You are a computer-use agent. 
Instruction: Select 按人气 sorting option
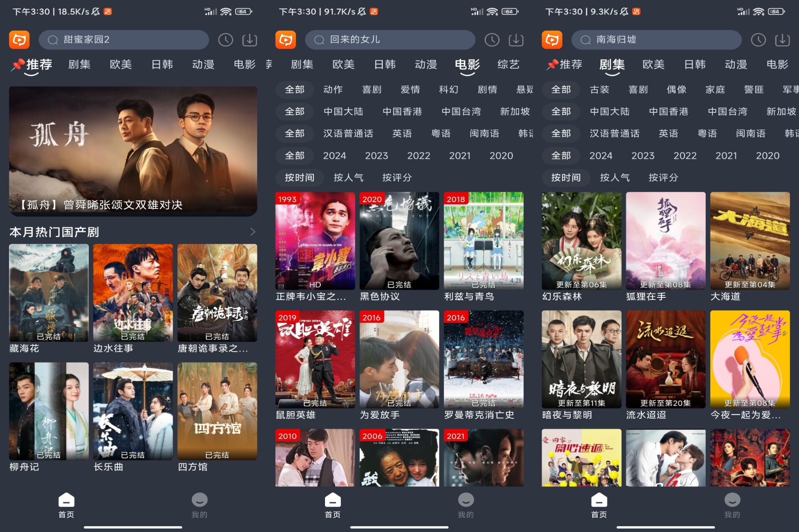pyautogui.click(x=348, y=178)
